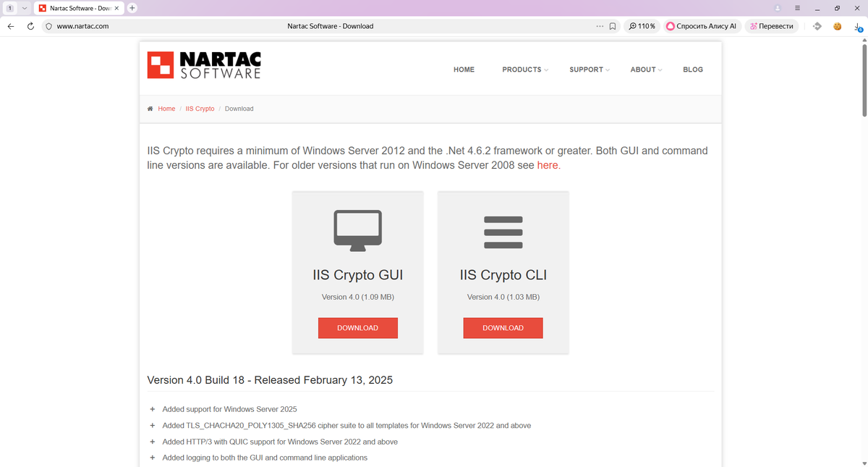
Task: Select the 'IIS Crypto GUI' heading
Action: click(357, 275)
